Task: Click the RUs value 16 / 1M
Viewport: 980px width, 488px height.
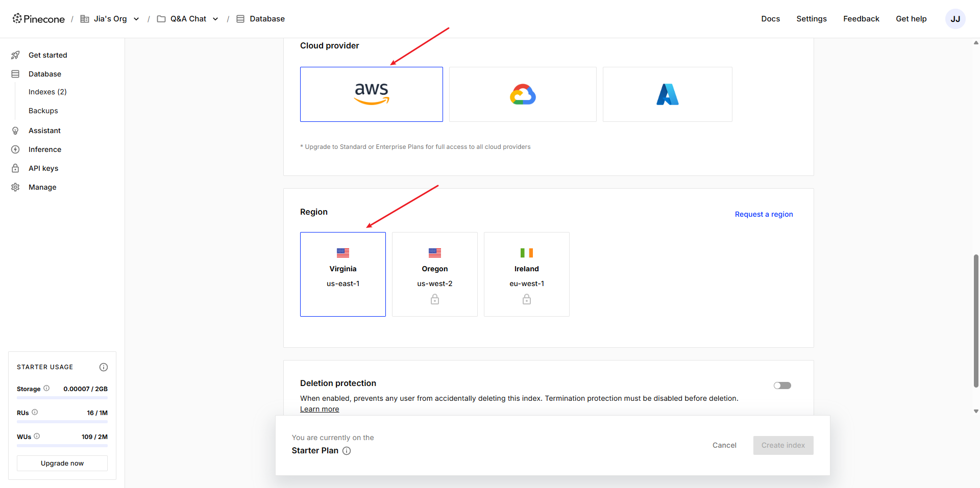Action: point(97,413)
